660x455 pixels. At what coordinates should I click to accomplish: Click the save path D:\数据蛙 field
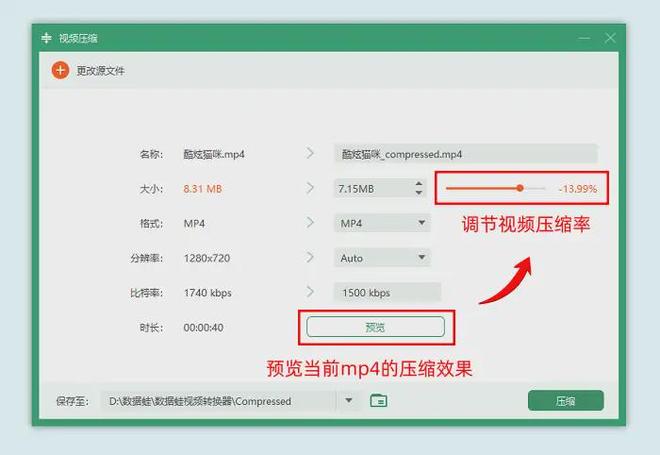(219, 401)
